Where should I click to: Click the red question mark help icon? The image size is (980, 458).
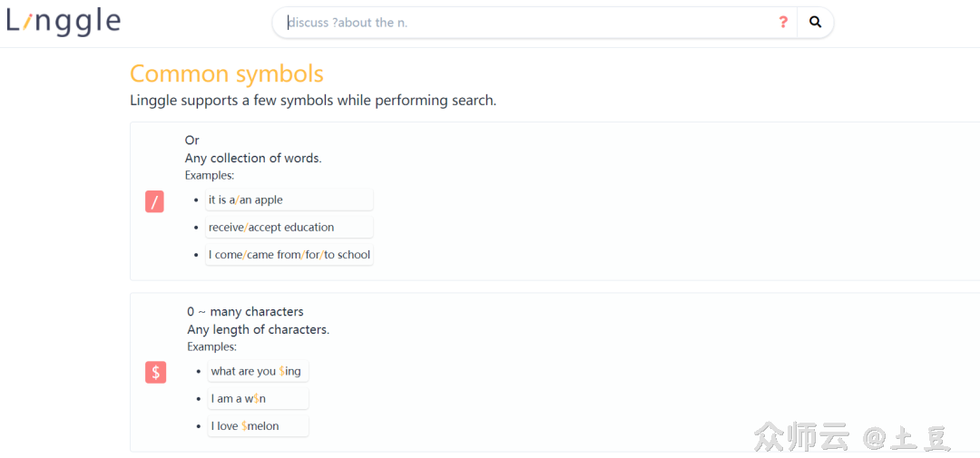click(x=783, y=23)
